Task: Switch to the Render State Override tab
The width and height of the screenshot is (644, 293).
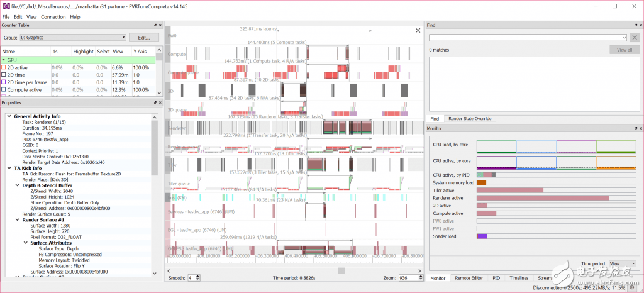Action: point(470,118)
